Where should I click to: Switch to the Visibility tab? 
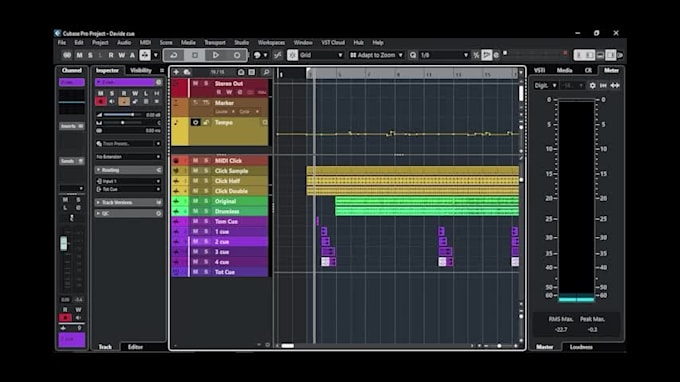(x=141, y=70)
